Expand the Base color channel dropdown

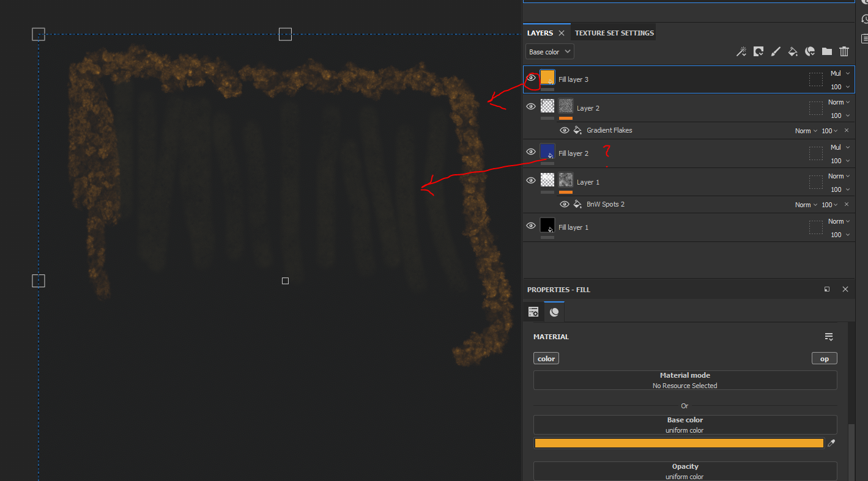tap(549, 51)
